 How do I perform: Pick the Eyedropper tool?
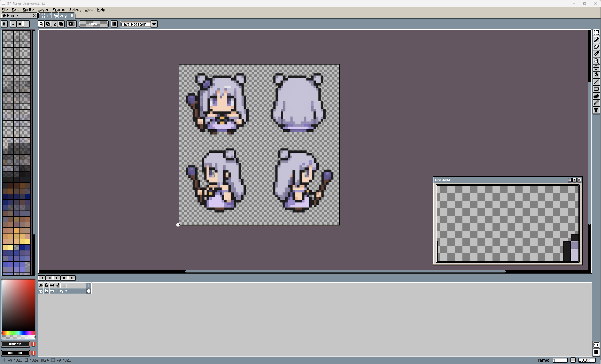coord(596,54)
